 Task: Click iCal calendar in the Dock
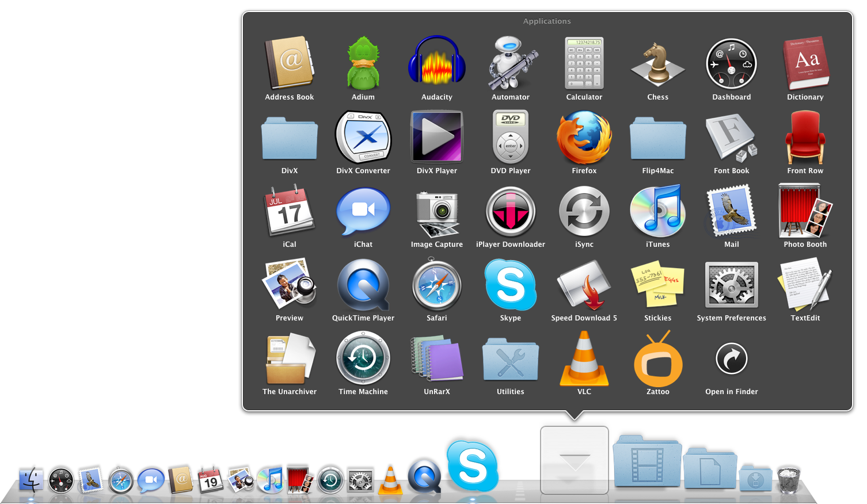click(x=211, y=480)
